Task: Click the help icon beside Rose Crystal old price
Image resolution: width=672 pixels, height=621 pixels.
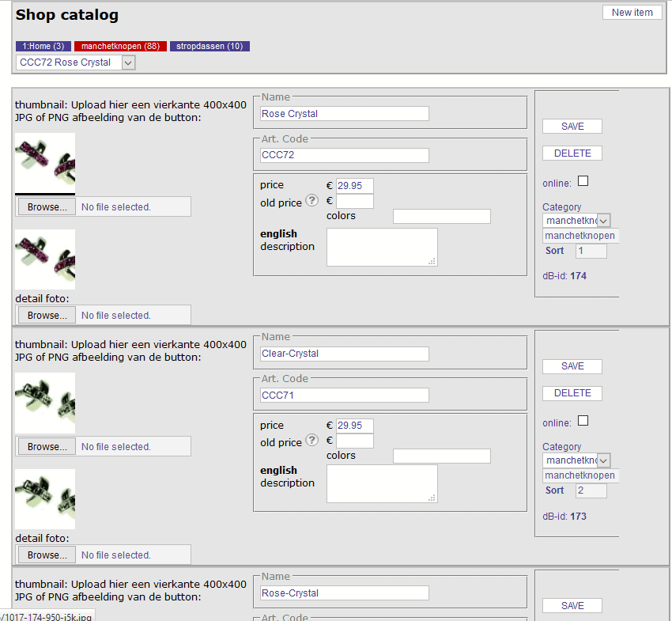Action: tap(311, 200)
